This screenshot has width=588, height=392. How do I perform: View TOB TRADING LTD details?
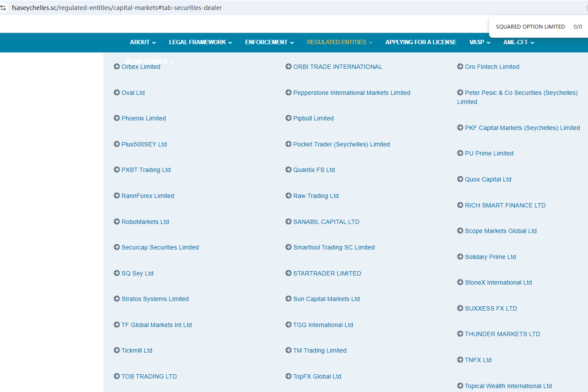149,376
